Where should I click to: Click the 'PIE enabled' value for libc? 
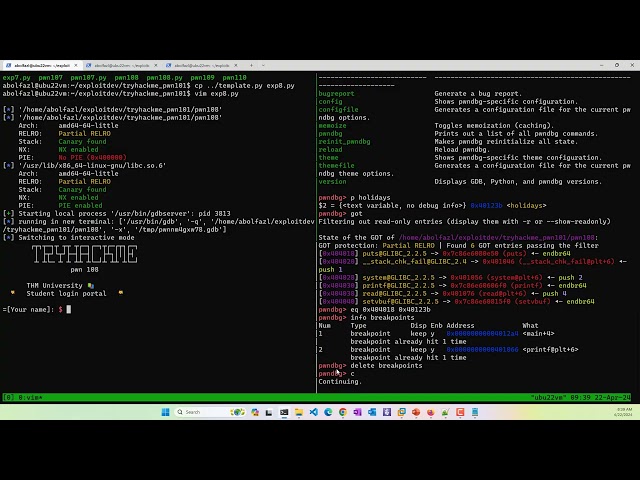pos(80,206)
